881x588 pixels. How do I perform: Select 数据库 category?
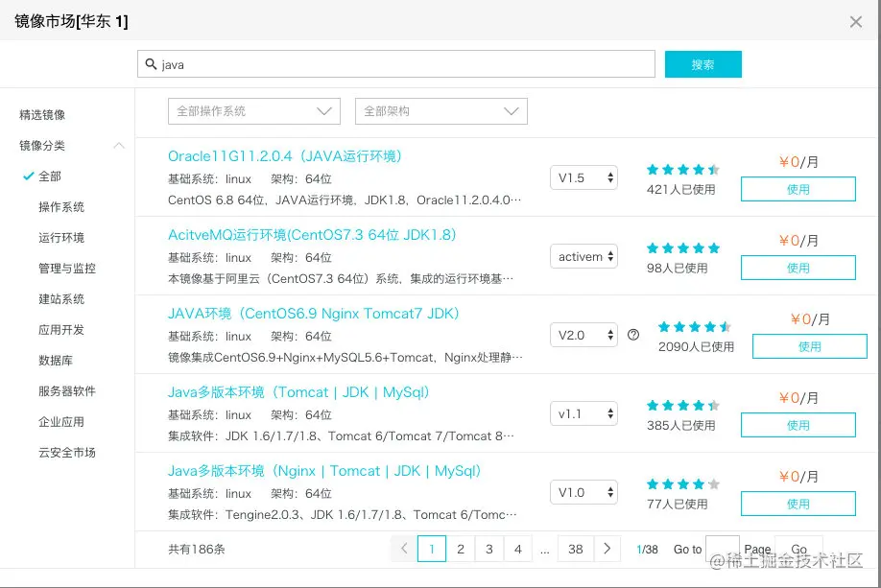click(x=56, y=360)
